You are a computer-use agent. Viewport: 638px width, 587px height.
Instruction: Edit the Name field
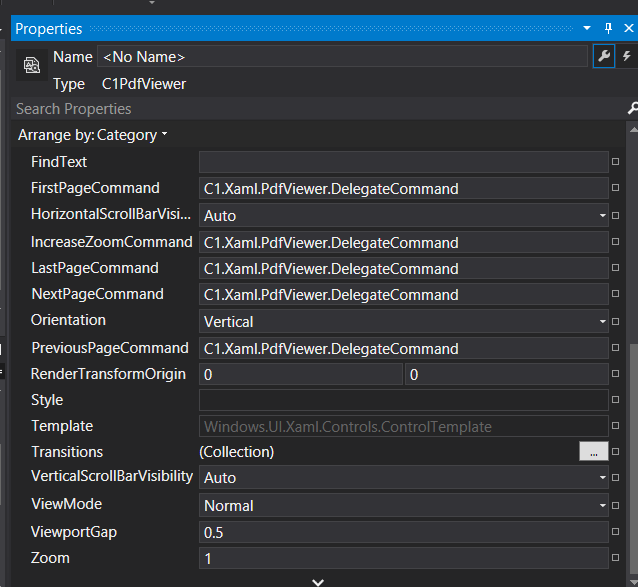(342, 57)
